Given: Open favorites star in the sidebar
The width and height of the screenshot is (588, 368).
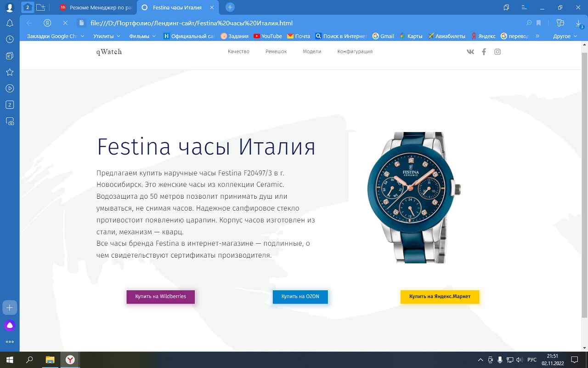Looking at the screenshot, I should pos(10,72).
